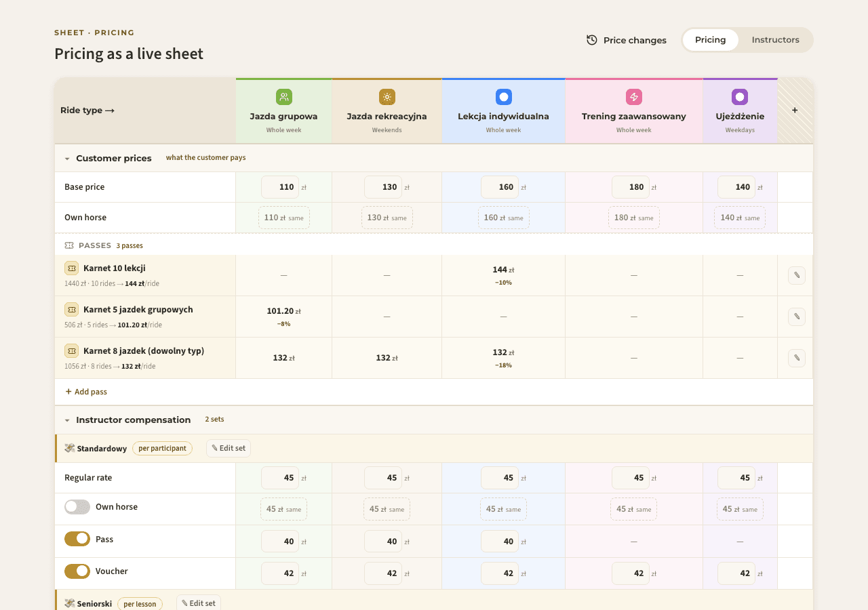
Task: Toggle Own horse in Standardowy set
Action: coord(77,507)
